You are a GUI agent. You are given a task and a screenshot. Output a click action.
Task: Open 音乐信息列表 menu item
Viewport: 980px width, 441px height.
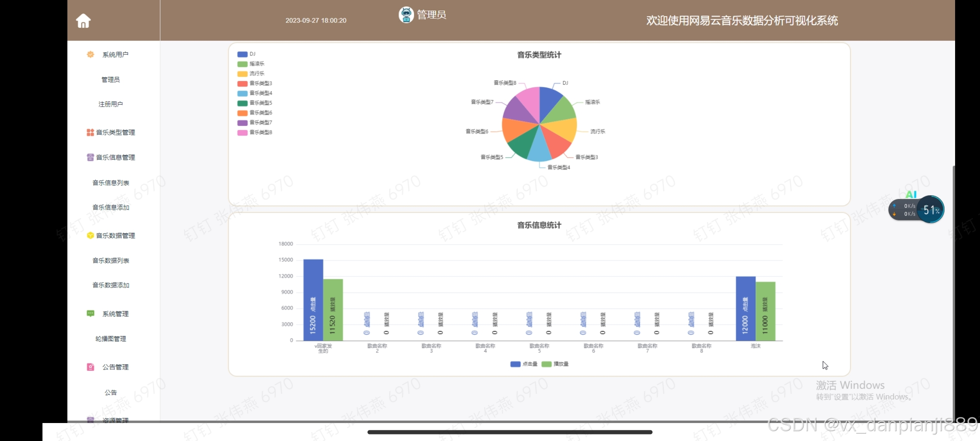pos(111,183)
